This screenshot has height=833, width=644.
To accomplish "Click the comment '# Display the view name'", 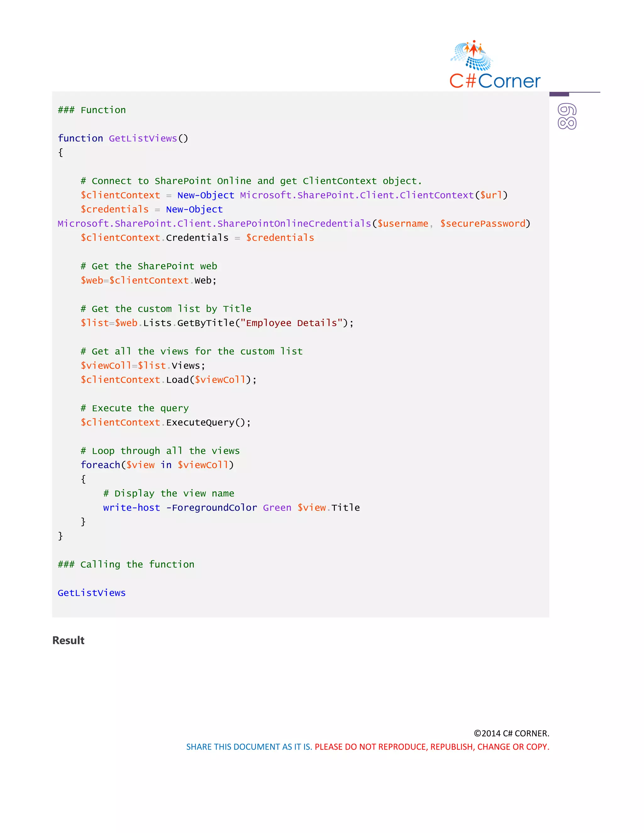I will pyautogui.click(x=169, y=494).
